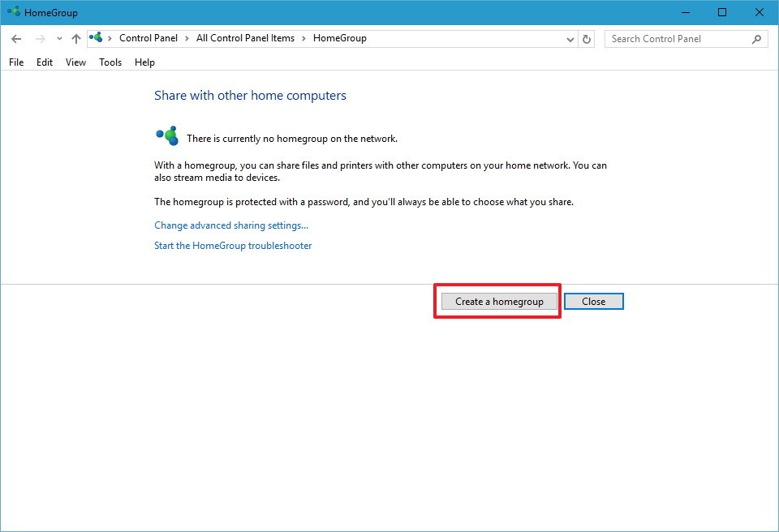Open the recent pages chevron beside the forward arrow

(x=58, y=38)
